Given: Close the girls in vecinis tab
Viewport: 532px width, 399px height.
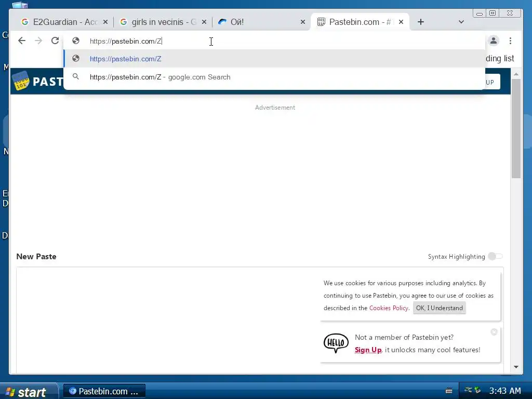Looking at the screenshot, I should point(204,22).
